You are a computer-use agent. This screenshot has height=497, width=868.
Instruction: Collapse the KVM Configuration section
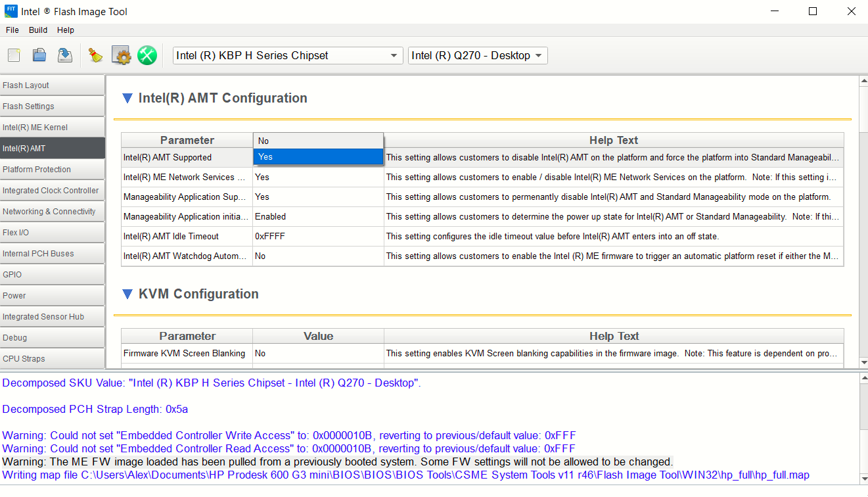[127, 295]
